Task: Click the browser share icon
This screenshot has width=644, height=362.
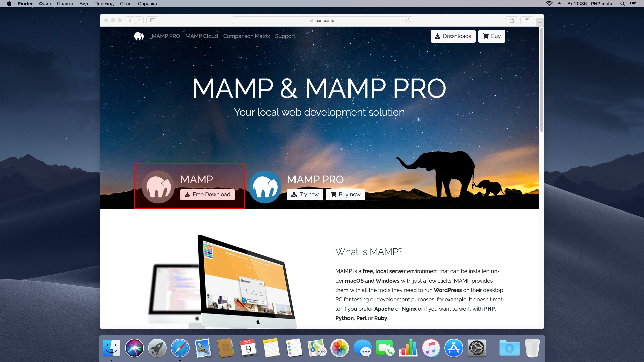Action: [511, 20]
